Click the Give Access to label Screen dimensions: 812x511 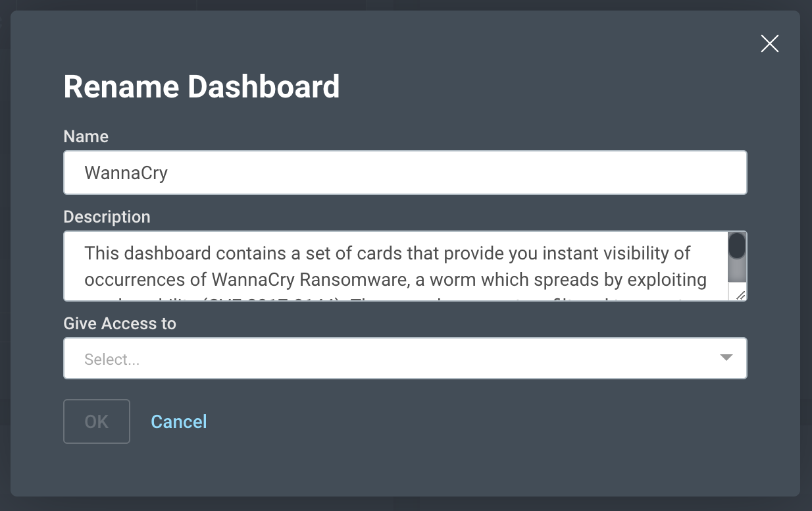pos(120,324)
